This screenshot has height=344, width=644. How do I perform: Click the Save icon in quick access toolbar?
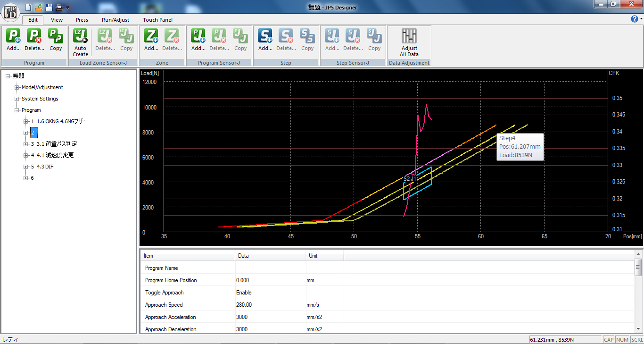point(49,7)
